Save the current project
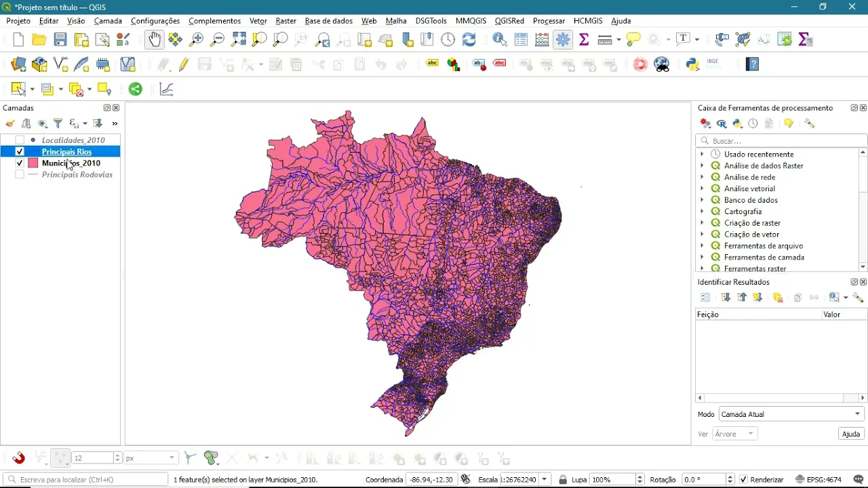Image resolution: width=868 pixels, height=488 pixels. [60, 40]
